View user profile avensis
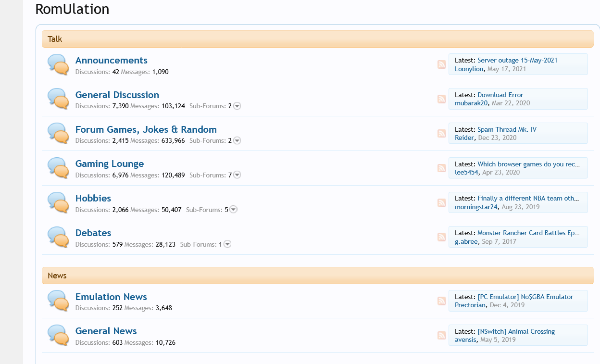The image size is (600, 364). pyautogui.click(x=465, y=339)
